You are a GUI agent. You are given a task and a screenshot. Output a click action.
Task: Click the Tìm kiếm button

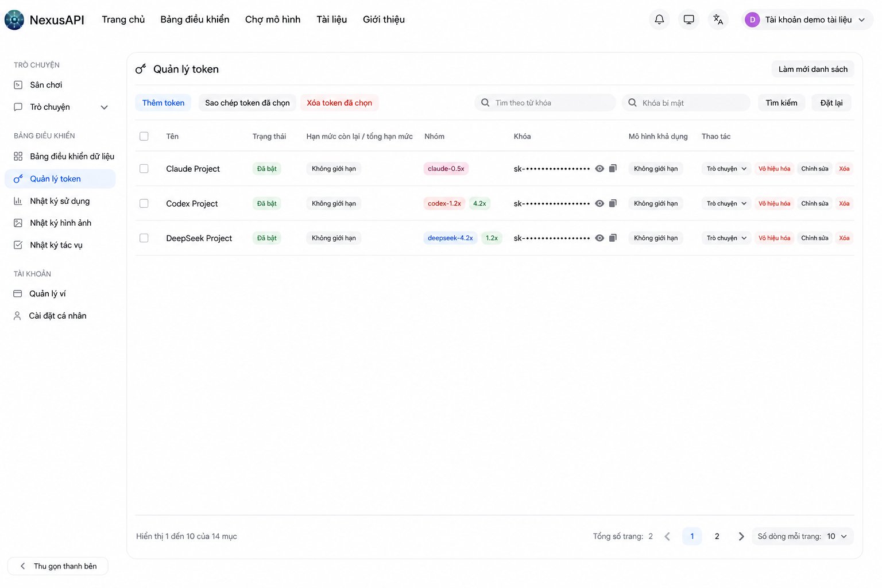pyautogui.click(x=782, y=103)
